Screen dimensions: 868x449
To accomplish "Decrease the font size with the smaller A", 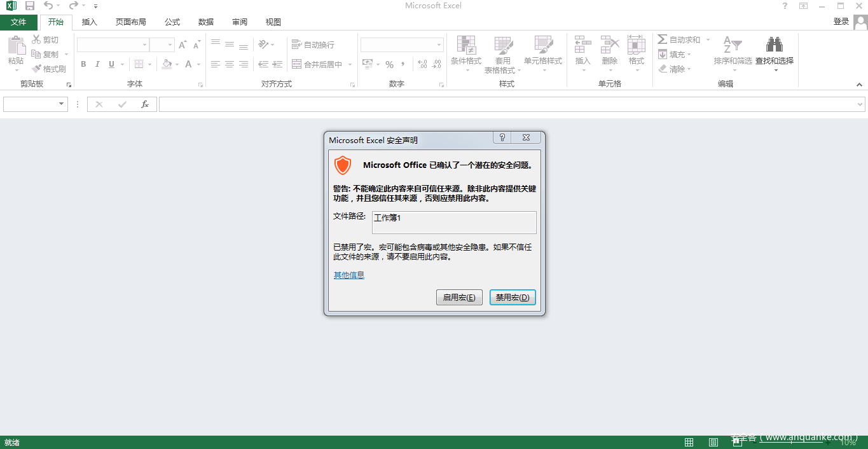I will 196,45.
